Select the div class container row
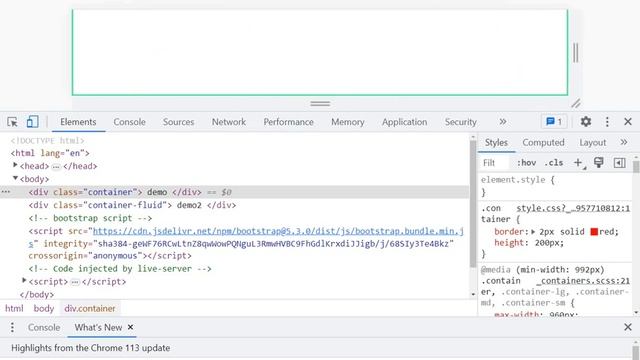Image resolution: width=640 pixels, height=360 pixels. point(235,192)
